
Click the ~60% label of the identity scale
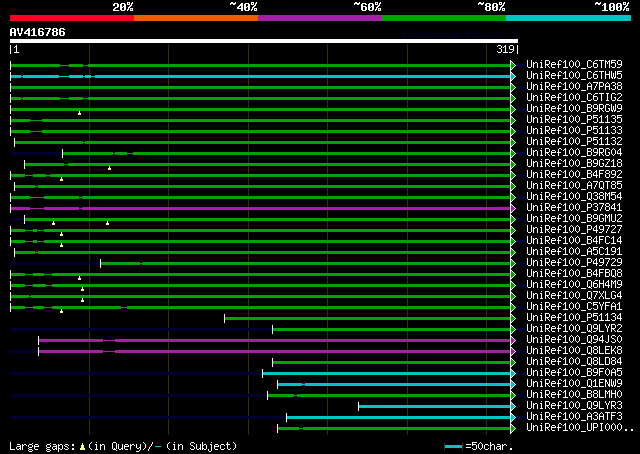[x=367, y=7]
